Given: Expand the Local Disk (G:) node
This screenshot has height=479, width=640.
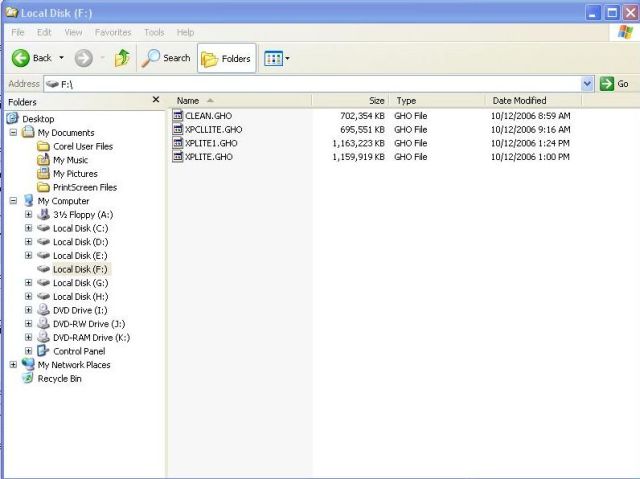Looking at the screenshot, I should point(29,283).
